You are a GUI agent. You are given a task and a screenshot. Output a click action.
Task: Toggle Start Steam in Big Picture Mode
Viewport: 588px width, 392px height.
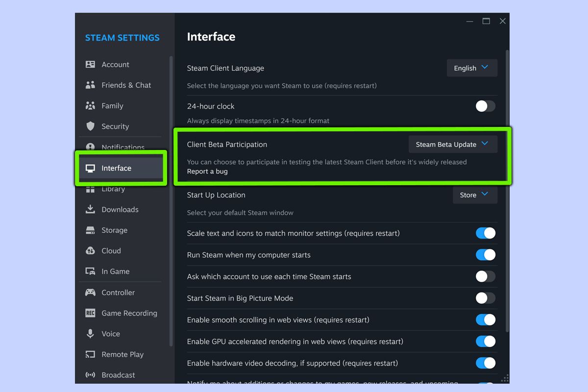coord(485,298)
